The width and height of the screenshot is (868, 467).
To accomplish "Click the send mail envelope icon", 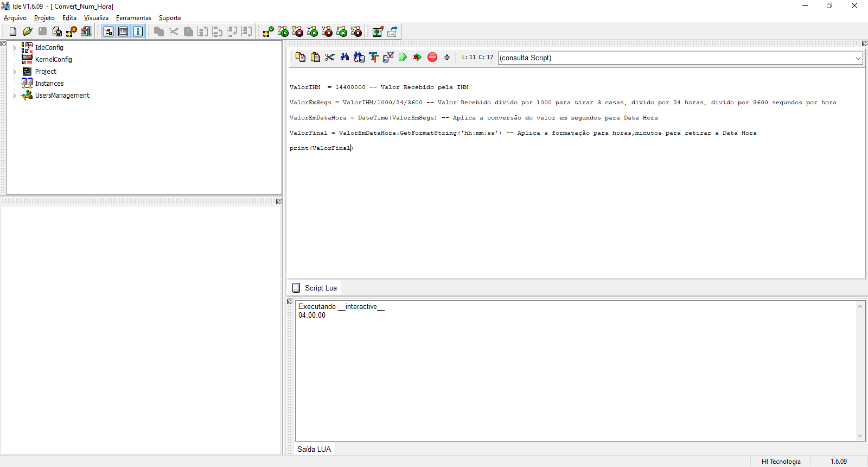I will (392, 31).
